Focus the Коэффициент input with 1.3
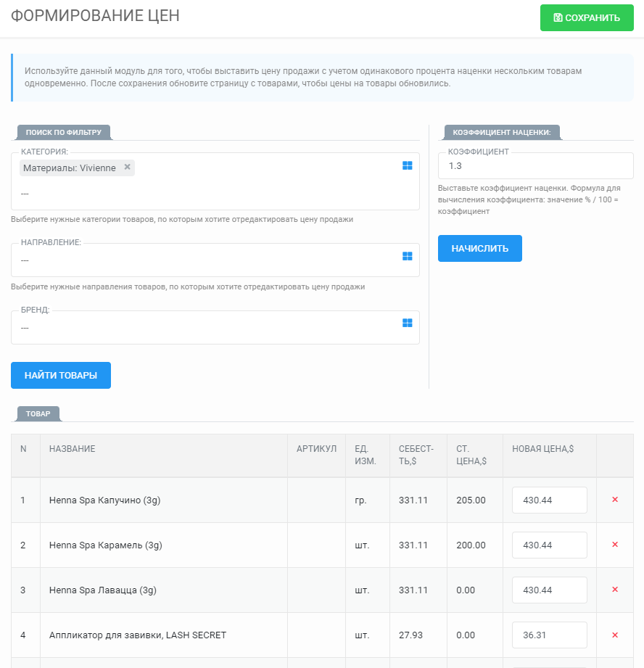Viewport: 644px width, 668px height. (535, 166)
